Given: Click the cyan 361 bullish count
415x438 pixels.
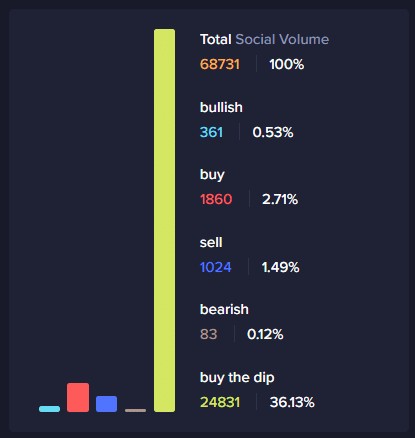Looking at the screenshot, I should [x=211, y=132].
